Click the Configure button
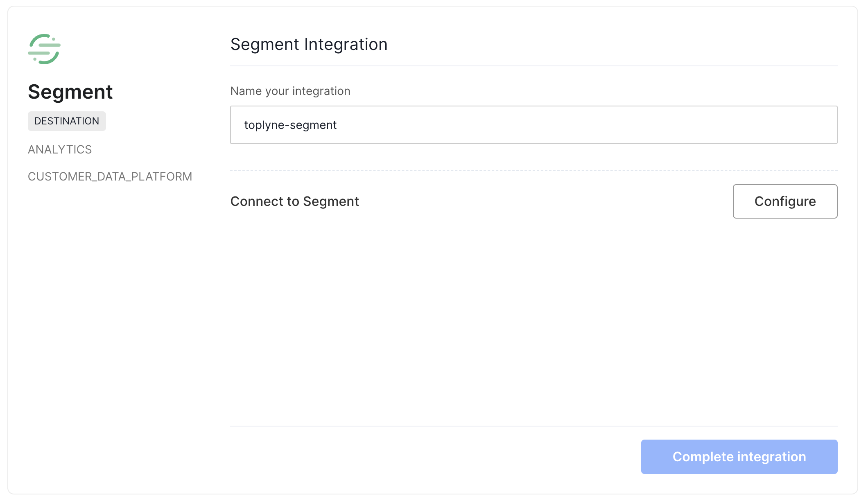The width and height of the screenshot is (868, 501). click(784, 201)
